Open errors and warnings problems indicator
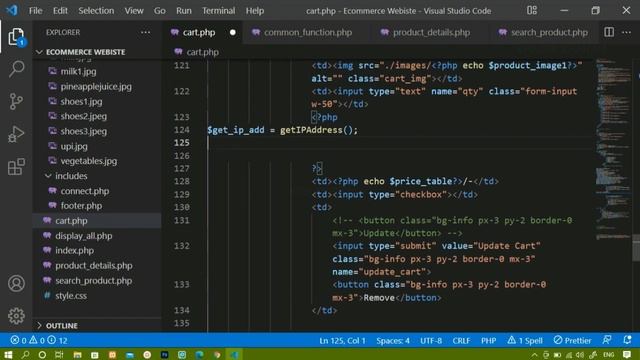Screen dimensions: 640x360 coord(39,340)
